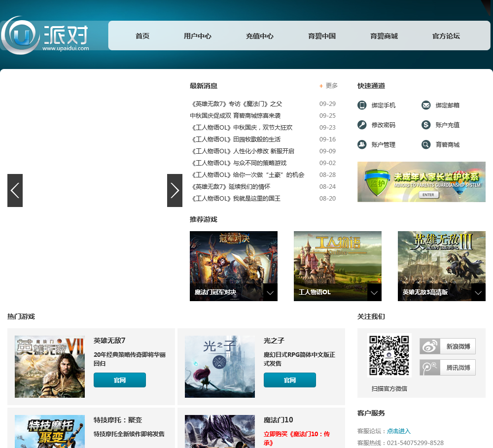Screen dimensions: 493x448
Task: Open the 英雄无敌3高清版 game thumbnail
Action: tap(442, 266)
